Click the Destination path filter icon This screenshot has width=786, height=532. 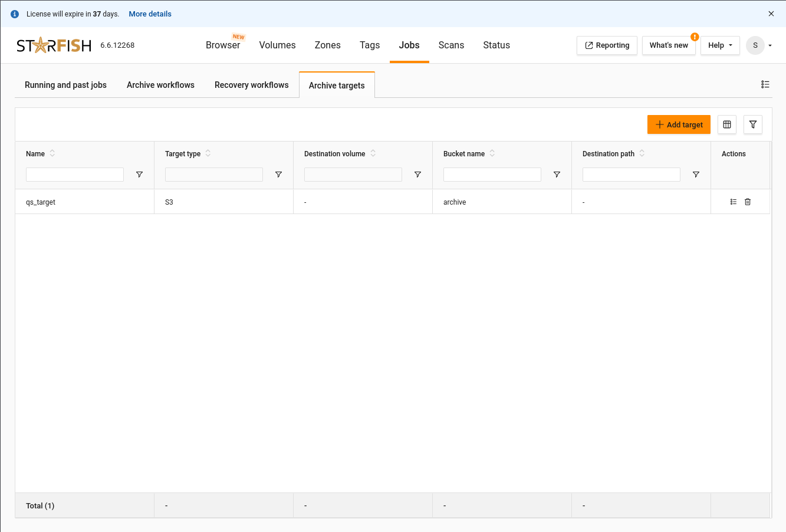(696, 175)
